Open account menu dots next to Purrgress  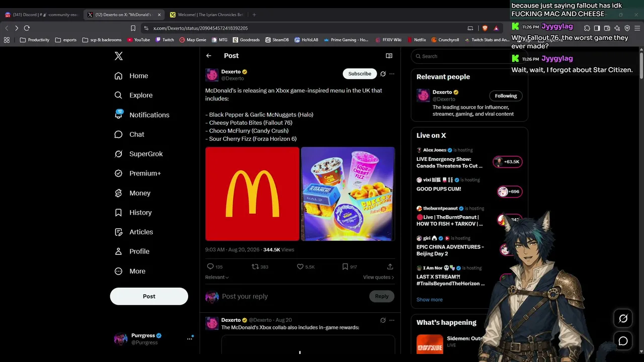(x=190, y=338)
